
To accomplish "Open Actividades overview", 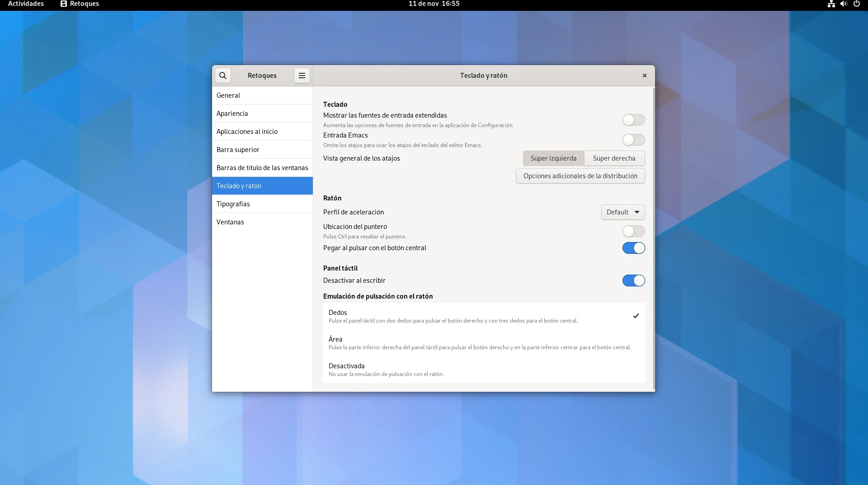I will (26, 4).
